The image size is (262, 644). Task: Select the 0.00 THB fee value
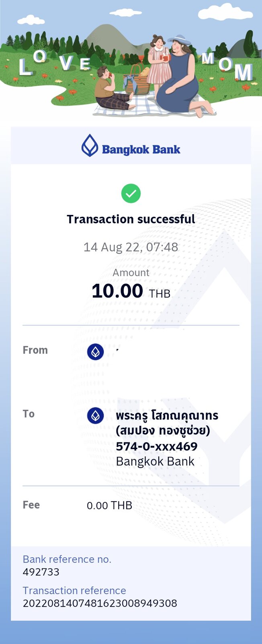[109, 506]
